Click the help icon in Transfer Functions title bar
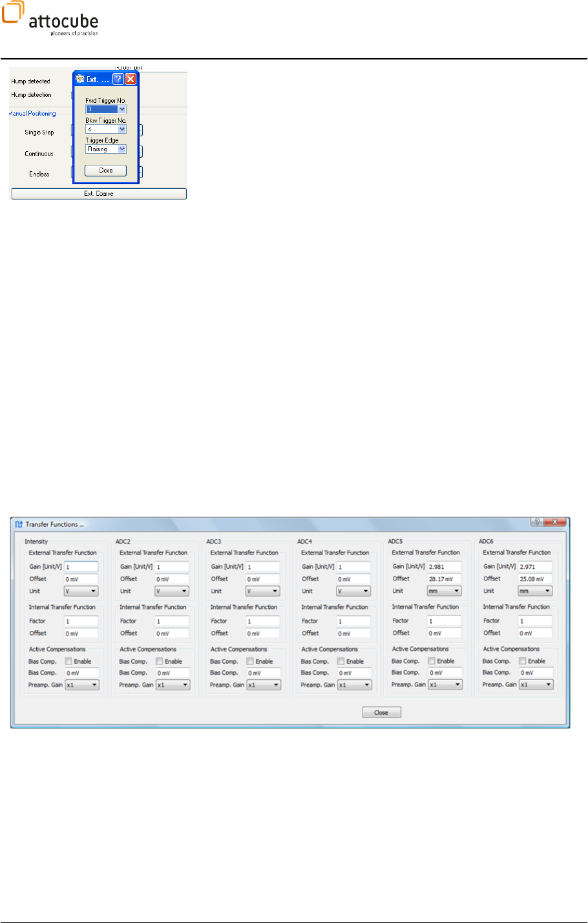The height and width of the screenshot is (923, 588). [536, 522]
